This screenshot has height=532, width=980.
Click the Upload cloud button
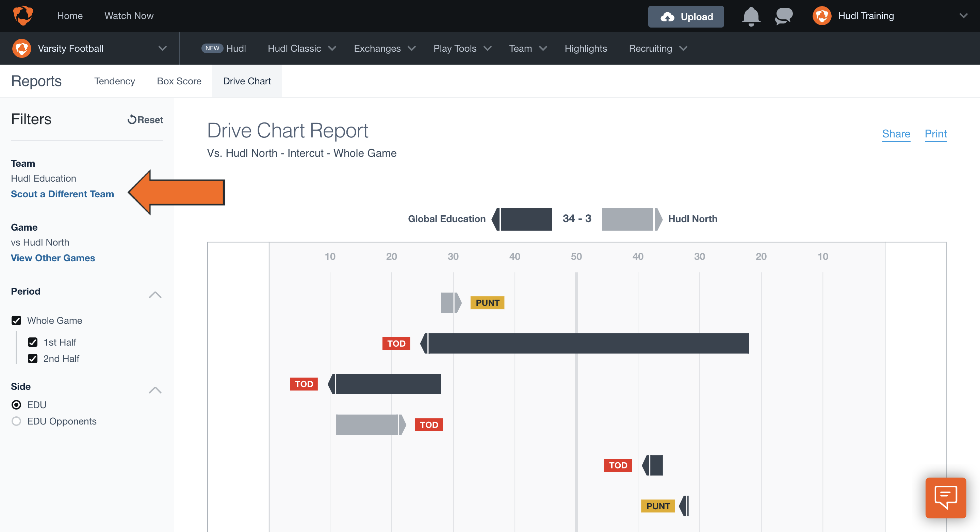point(686,16)
